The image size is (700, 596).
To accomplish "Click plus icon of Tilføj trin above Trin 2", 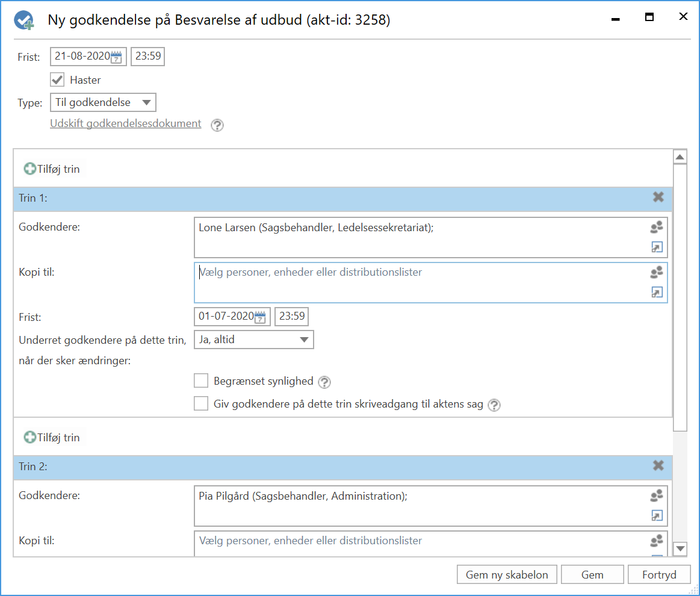I will [x=30, y=437].
